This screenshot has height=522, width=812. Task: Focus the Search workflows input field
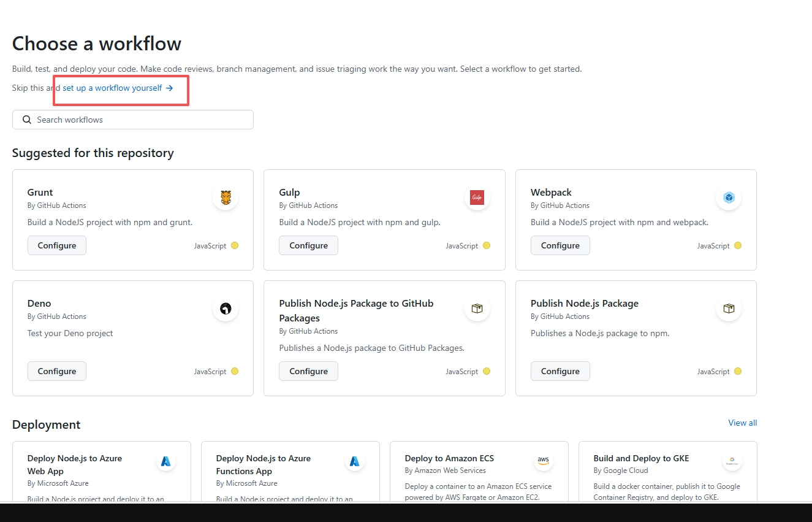[141, 120]
